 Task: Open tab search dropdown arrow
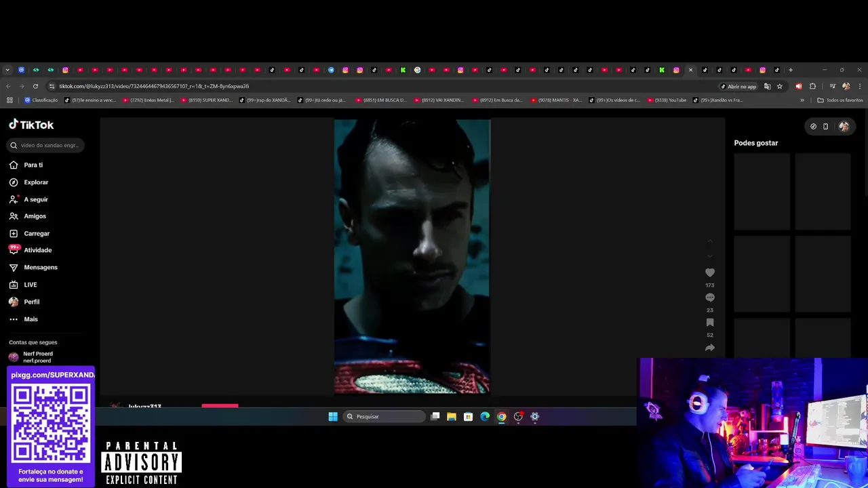(7, 70)
